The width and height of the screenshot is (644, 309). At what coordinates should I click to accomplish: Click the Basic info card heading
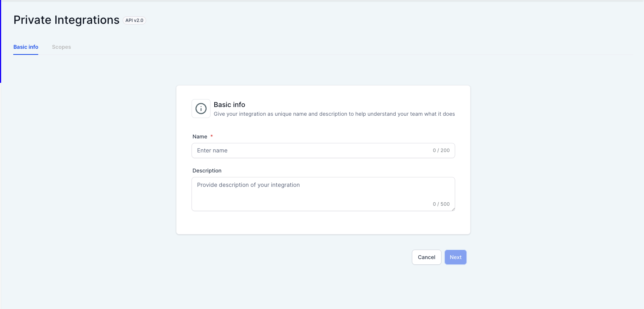pos(229,105)
